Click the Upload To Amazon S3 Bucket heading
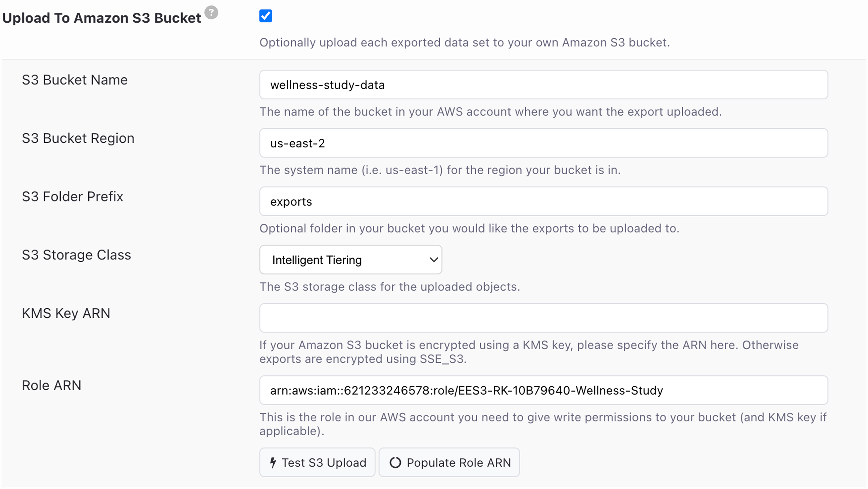868x489 pixels. (101, 18)
